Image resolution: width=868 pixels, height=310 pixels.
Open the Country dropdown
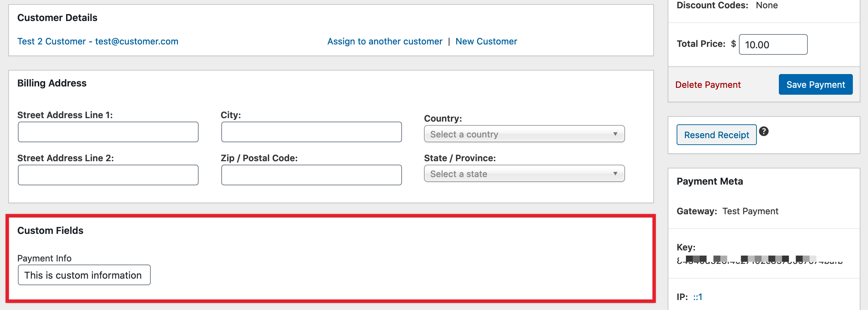(x=524, y=134)
